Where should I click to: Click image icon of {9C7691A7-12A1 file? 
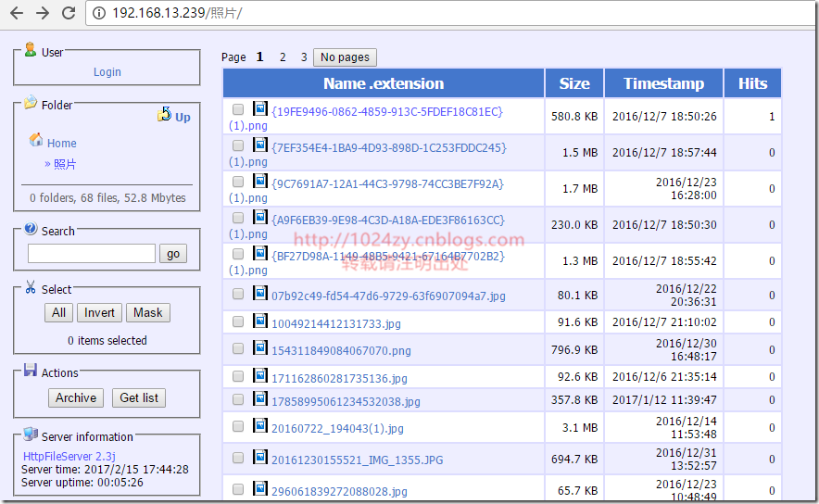coord(259,181)
